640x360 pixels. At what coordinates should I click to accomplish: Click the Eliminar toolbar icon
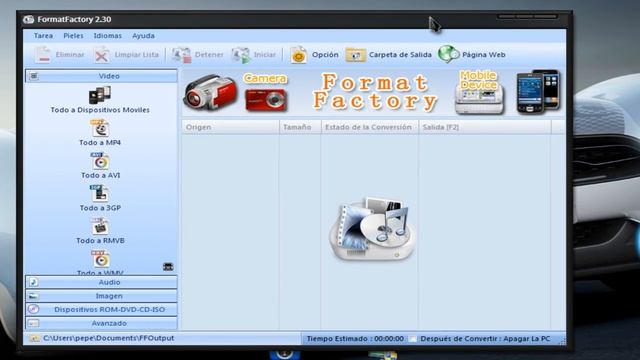pyautogui.click(x=42, y=55)
